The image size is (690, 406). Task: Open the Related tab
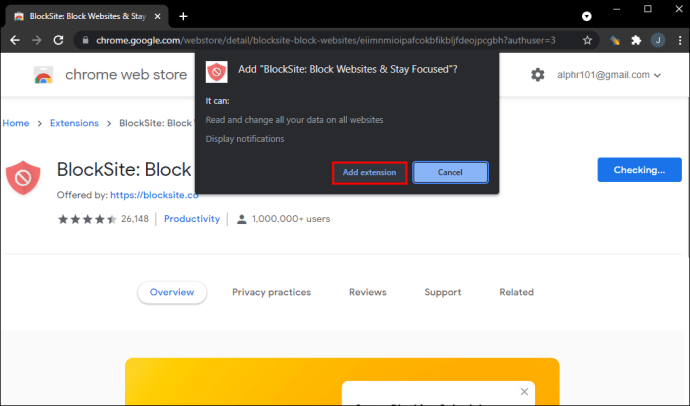click(x=516, y=292)
